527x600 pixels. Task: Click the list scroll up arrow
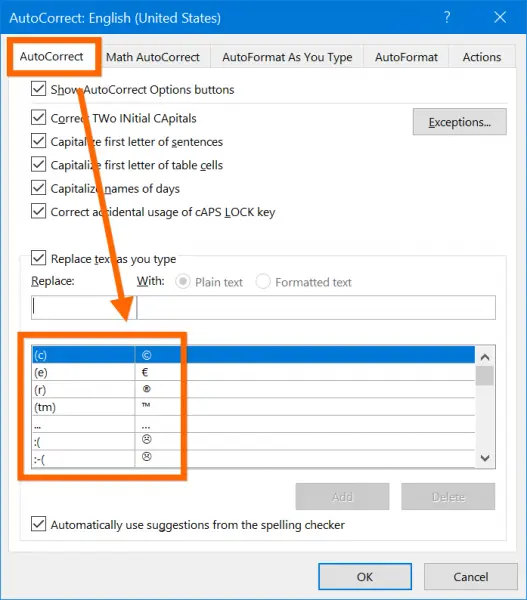[x=485, y=357]
